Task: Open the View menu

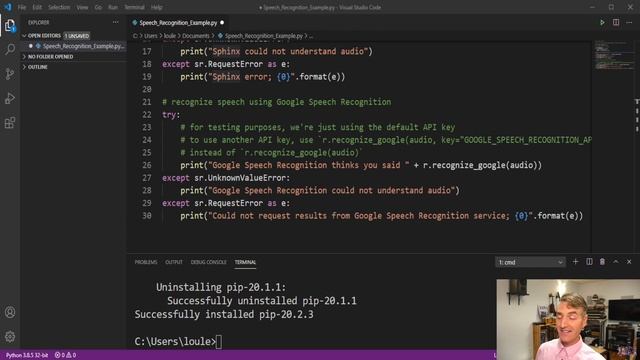Action: point(82,7)
